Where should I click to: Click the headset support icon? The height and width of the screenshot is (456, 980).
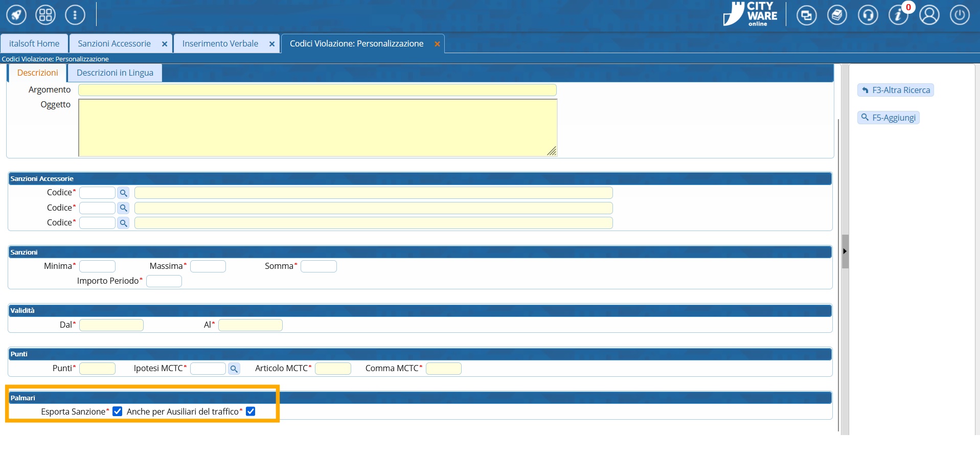868,15
